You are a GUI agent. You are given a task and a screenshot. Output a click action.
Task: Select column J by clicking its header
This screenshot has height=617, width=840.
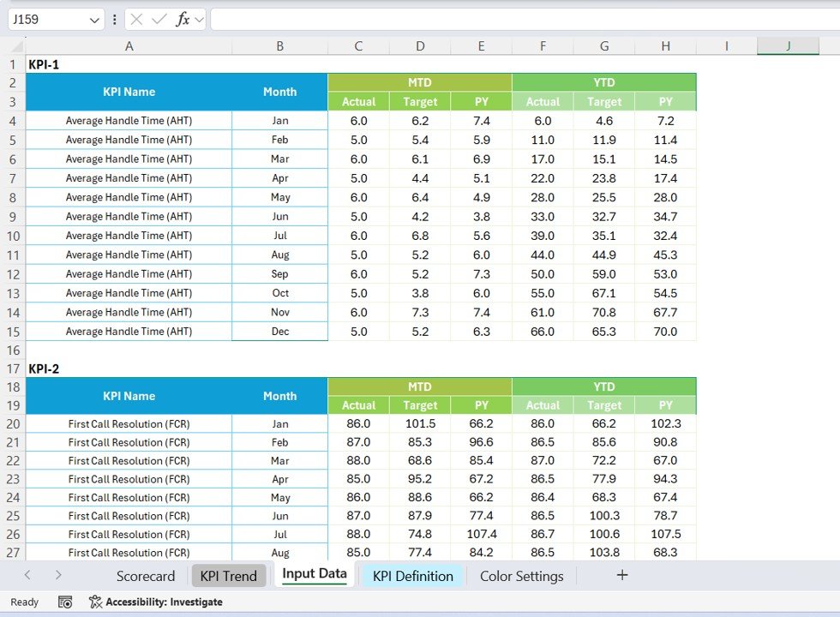[x=787, y=45]
